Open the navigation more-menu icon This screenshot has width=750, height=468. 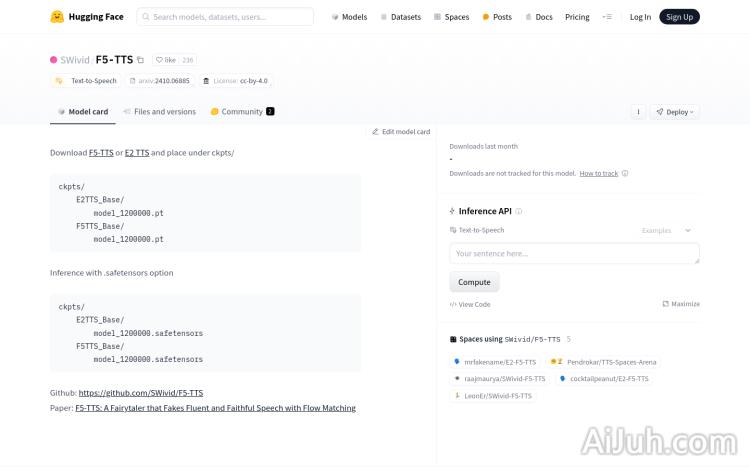pos(606,17)
